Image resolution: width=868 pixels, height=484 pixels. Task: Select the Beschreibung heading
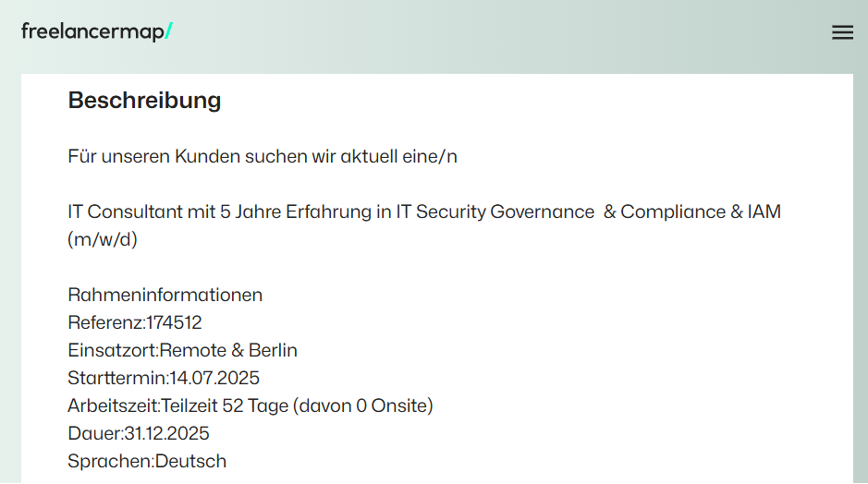point(144,100)
